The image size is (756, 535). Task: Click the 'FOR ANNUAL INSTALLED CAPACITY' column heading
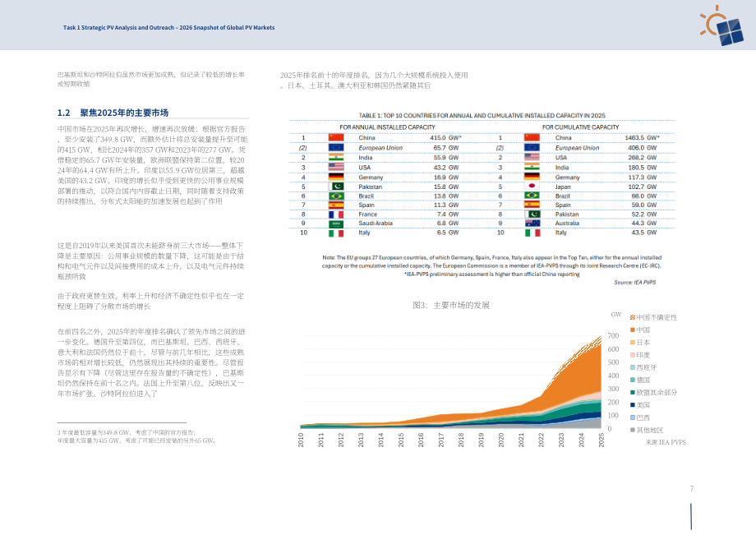387,127
